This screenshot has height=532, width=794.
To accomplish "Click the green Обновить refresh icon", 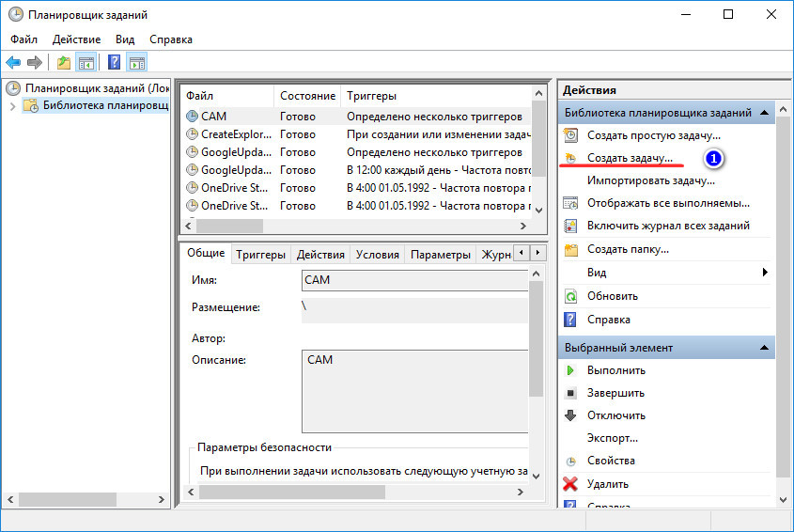I will pos(570,296).
